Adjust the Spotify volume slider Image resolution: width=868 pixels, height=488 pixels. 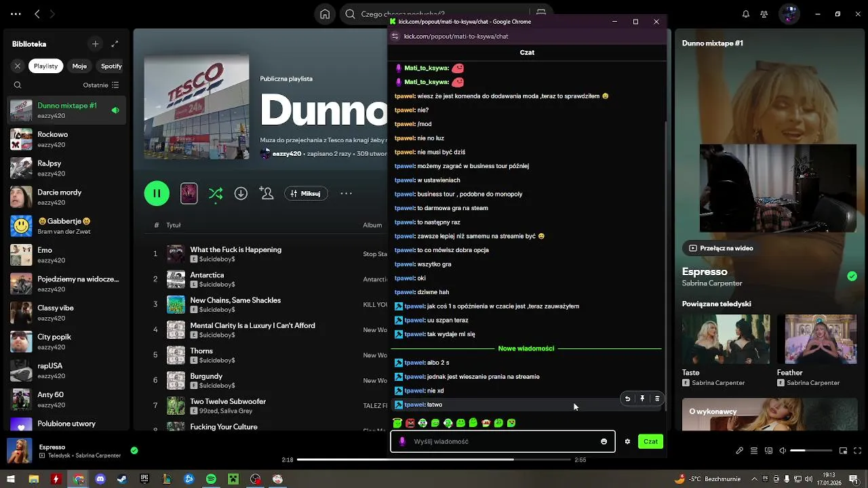811,451
